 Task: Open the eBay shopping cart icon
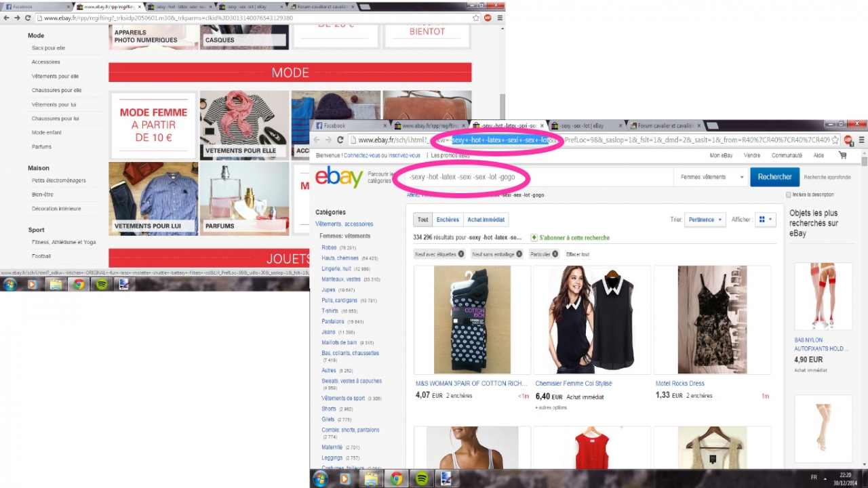click(842, 155)
